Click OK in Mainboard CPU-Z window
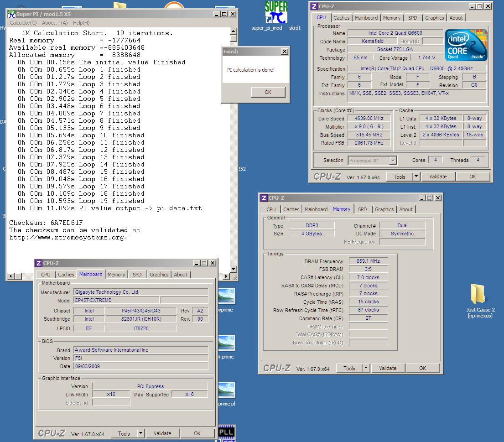504x442 pixels. pos(197,433)
